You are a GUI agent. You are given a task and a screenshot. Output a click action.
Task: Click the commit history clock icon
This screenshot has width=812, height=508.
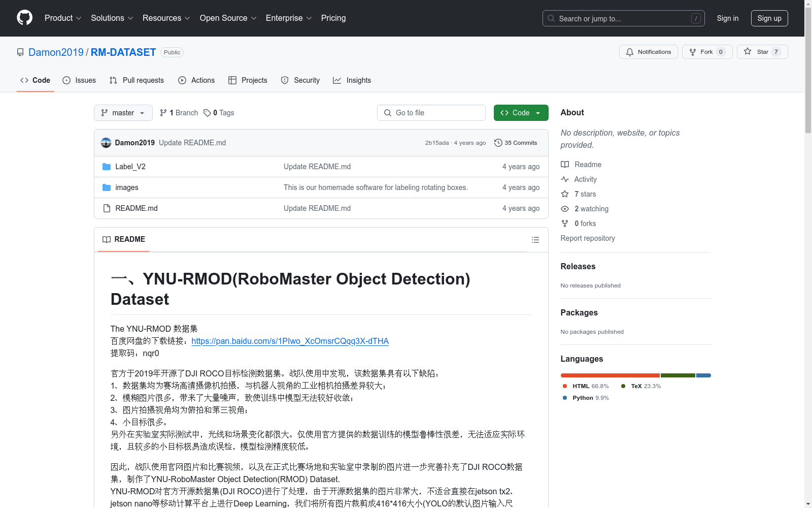point(498,143)
